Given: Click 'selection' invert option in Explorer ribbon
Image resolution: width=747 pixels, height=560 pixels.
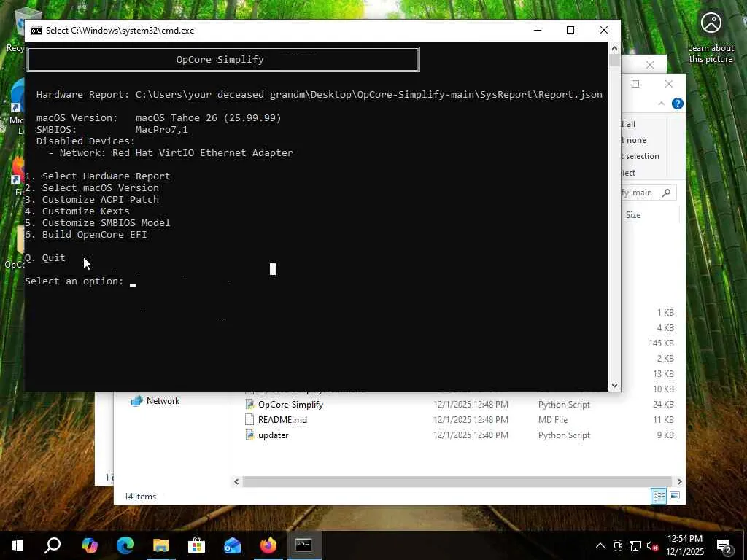Looking at the screenshot, I should click(x=642, y=156).
